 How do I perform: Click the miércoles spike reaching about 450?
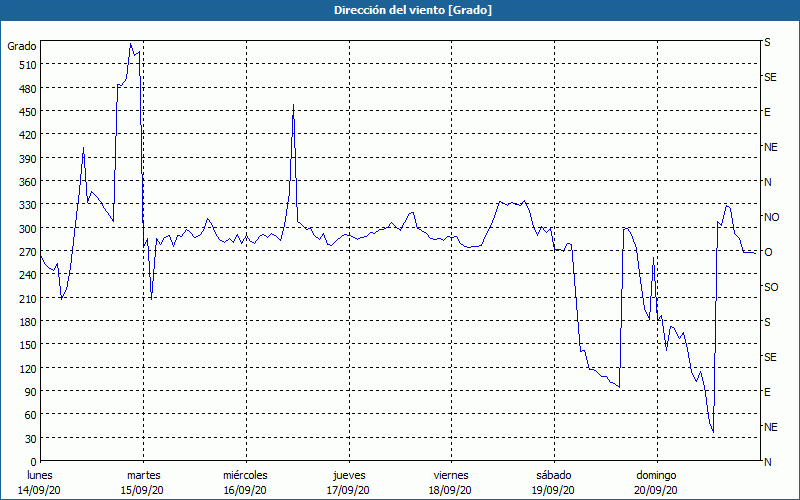pyautogui.click(x=293, y=105)
